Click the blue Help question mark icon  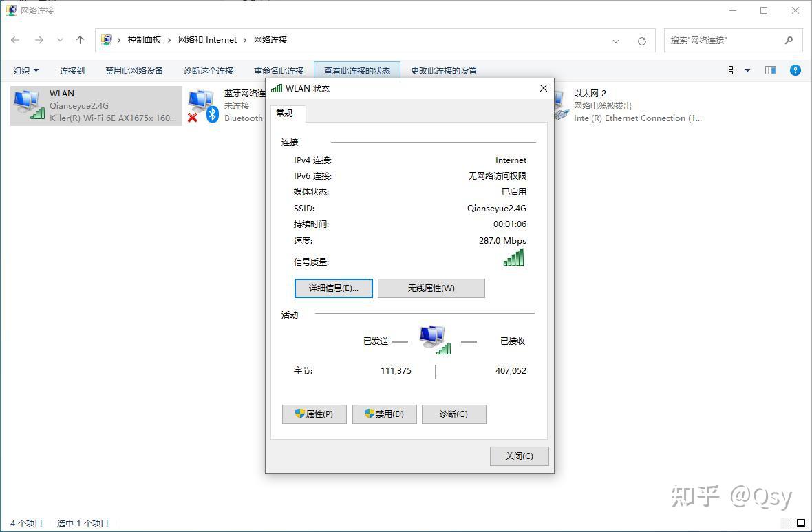coord(795,70)
